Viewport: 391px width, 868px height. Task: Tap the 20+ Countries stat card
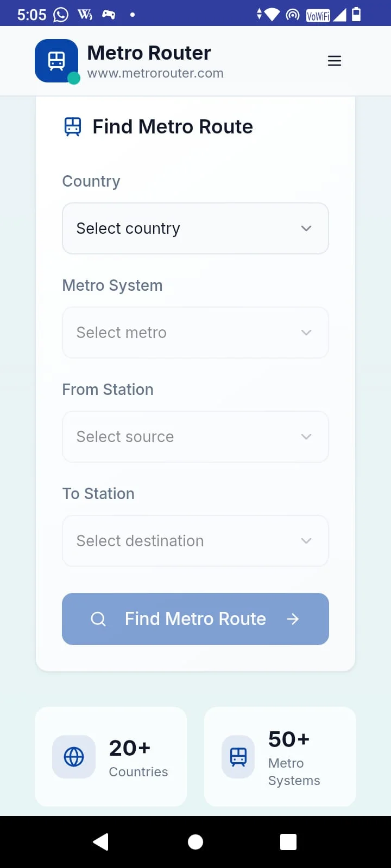(111, 757)
